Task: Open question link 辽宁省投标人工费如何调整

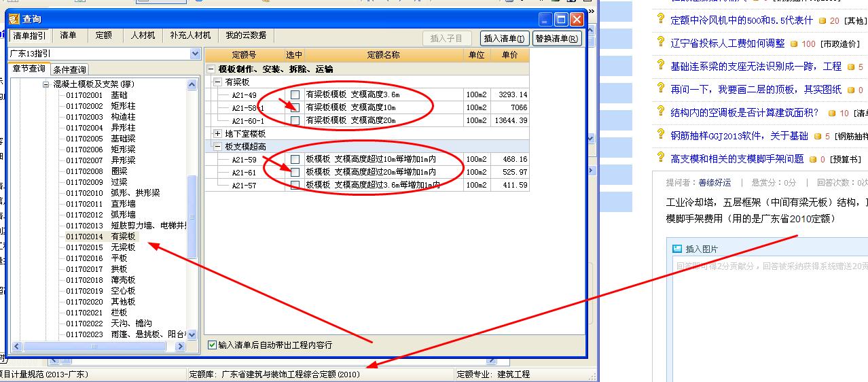Action: pos(727,44)
